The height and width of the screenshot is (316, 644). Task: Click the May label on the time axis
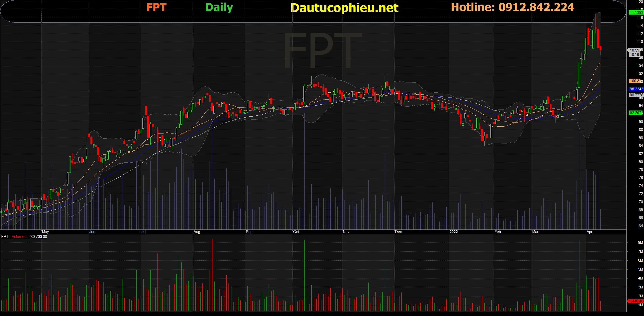pyautogui.click(x=45, y=232)
